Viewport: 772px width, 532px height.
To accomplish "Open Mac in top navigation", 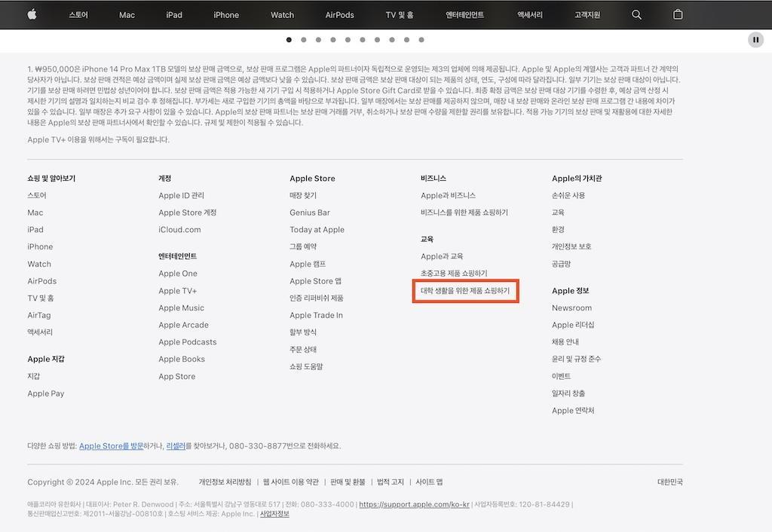I will (x=127, y=15).
